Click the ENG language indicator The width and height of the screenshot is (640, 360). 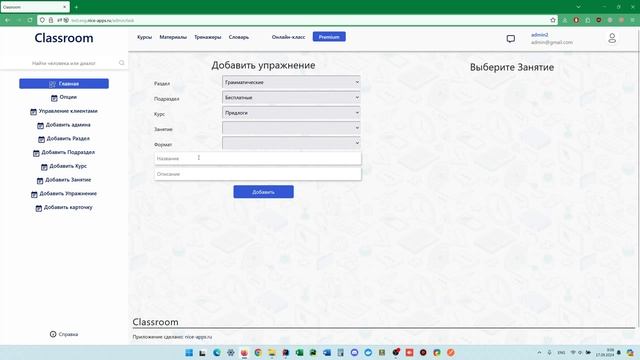[561, 352]
